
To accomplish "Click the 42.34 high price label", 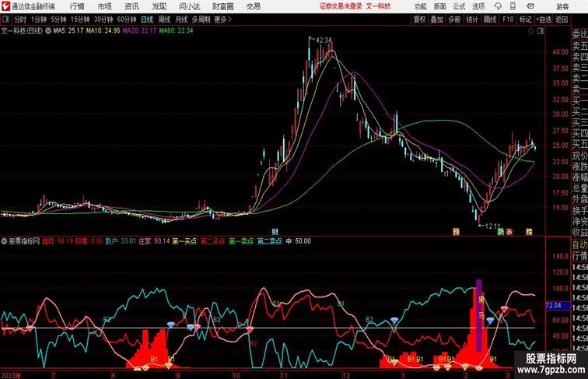I will (x=324, y=40).
